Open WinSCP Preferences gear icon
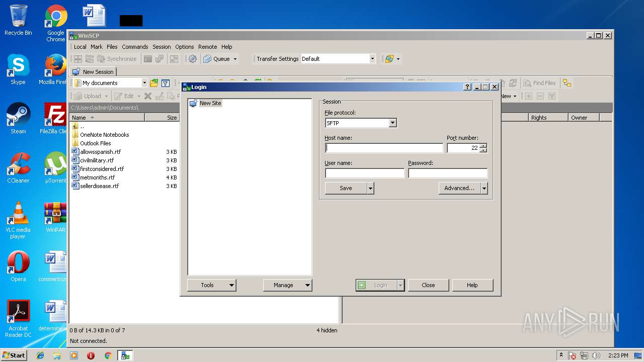644x362 pixels. pyautogui.click(x=193, y=59)
